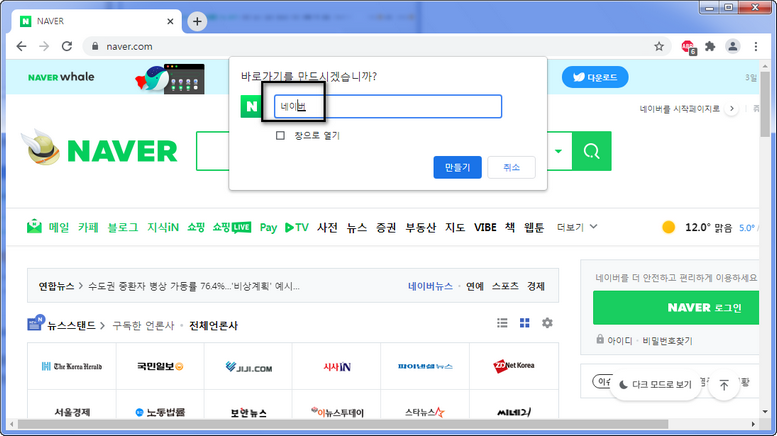The image size is (777, 436).
Task: Open the 사전 menu item
Action: coord(328,227)
